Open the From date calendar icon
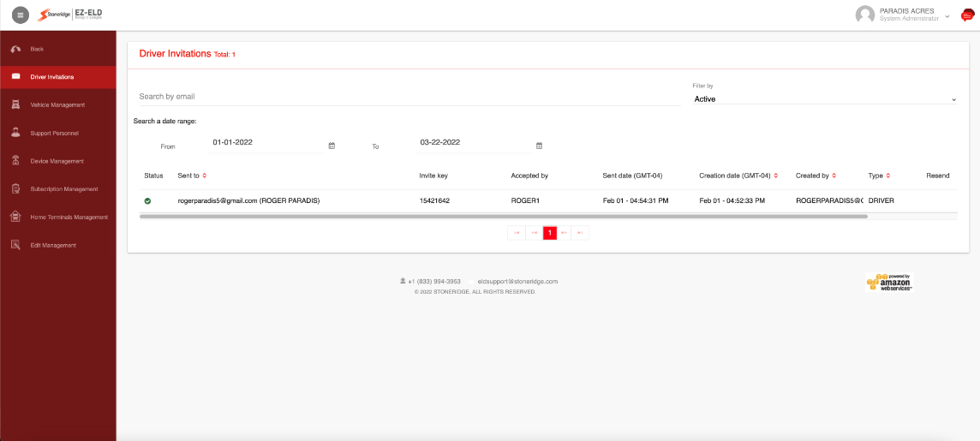 (332, 146)
